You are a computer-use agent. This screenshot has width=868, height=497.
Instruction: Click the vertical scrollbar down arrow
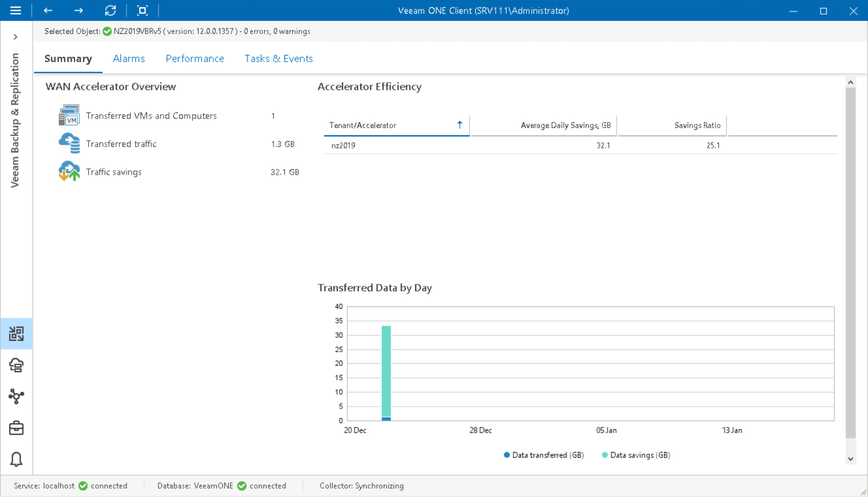(851, 459)
